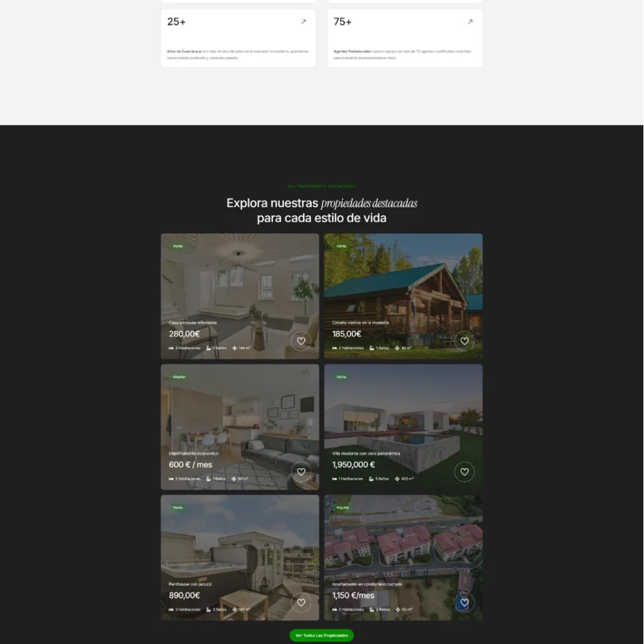Toggle favorite on Apartamento en condominio cerrado
This screenshot has width=644, height=644.
pyautogui.click(x=464, y=603)
